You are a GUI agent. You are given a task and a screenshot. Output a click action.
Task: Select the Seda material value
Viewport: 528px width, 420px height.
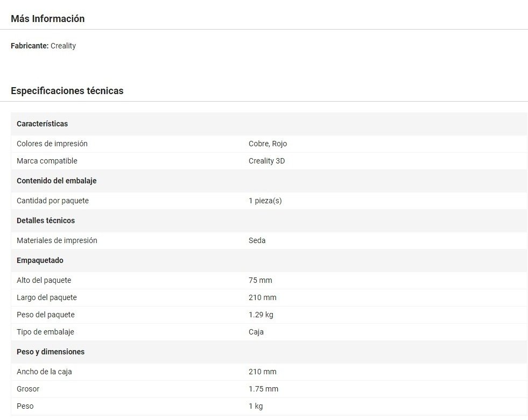pos(257,240)
